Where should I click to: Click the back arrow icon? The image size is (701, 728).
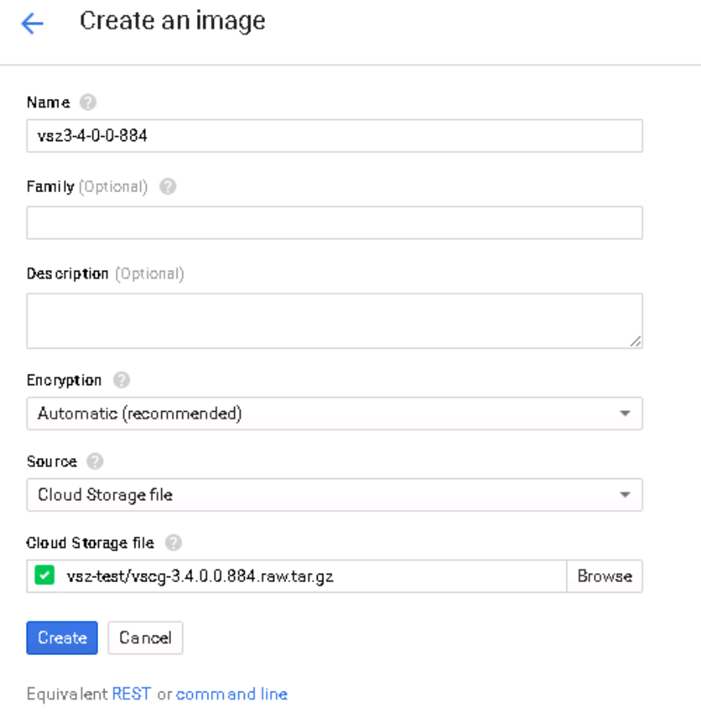point(32,24)
